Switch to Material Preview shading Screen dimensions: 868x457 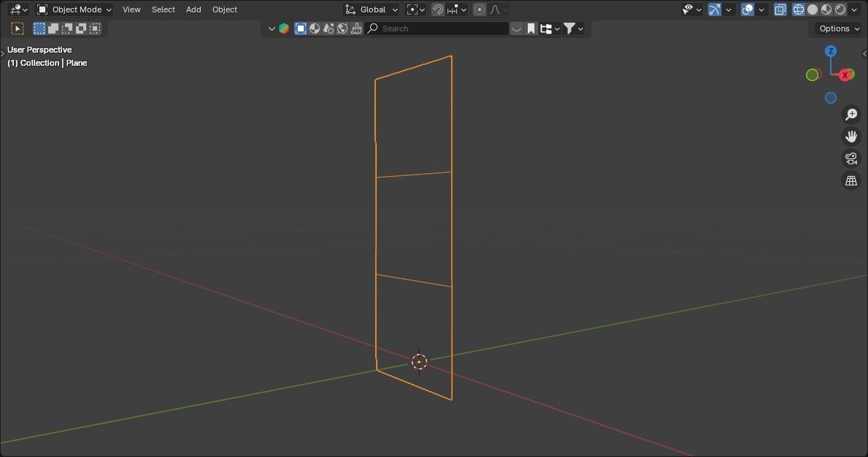pyautogui.click(x=826, y=9)
